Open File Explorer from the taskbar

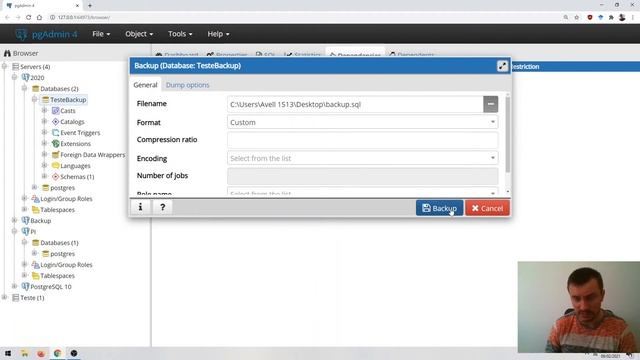(24, 353)
